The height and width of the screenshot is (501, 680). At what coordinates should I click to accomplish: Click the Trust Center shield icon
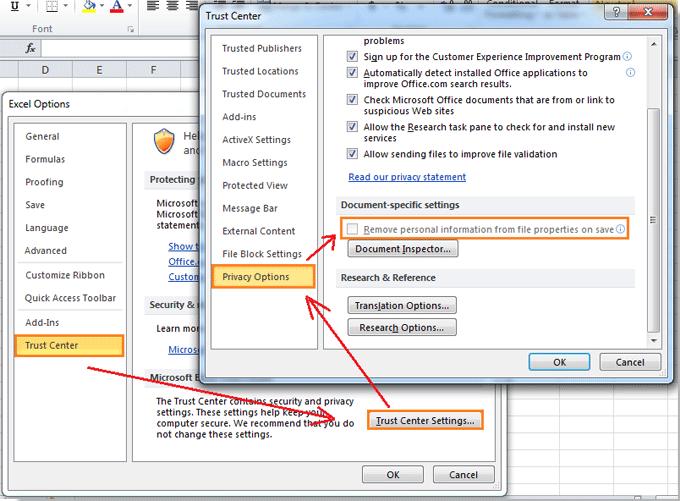coord(164,141)
